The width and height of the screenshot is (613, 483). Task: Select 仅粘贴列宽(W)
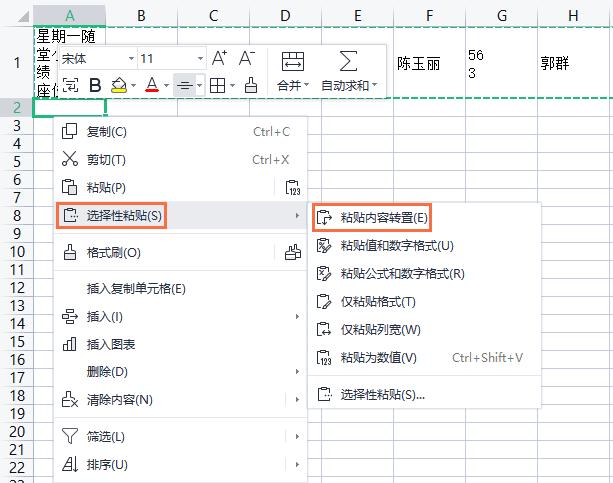pos(425,330)
